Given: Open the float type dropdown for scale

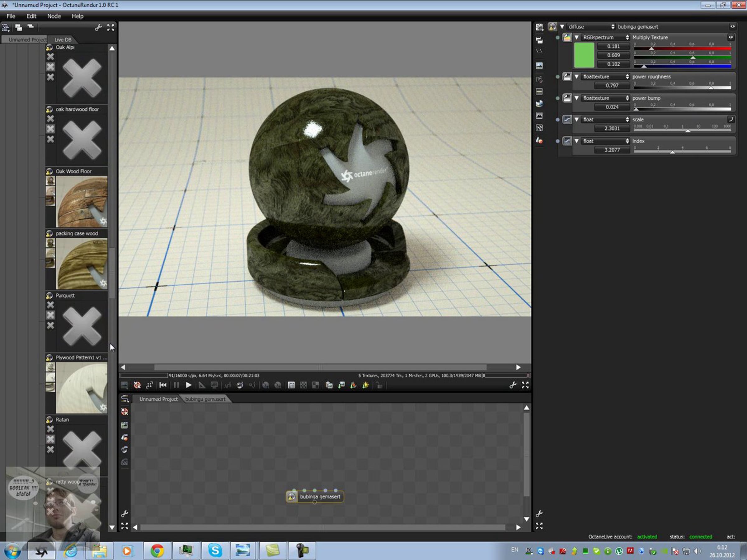Looking at the screenshot, I should point(606,119).
